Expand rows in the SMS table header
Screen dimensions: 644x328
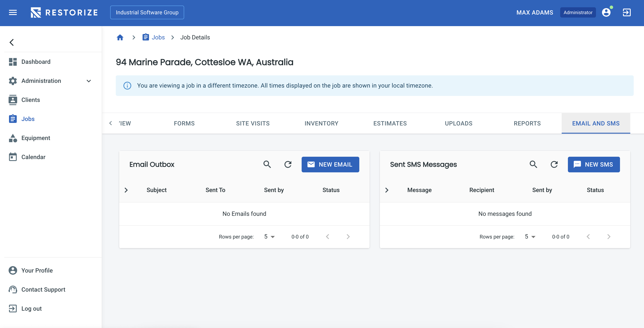click(387, 190)
